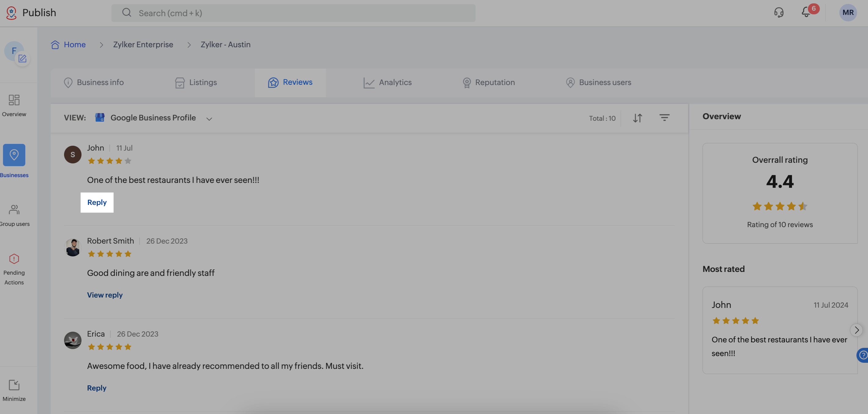Open the filter reviews icon
This screenshot has width=868, height=414.
pyautogui.click(x=664, y=118)
